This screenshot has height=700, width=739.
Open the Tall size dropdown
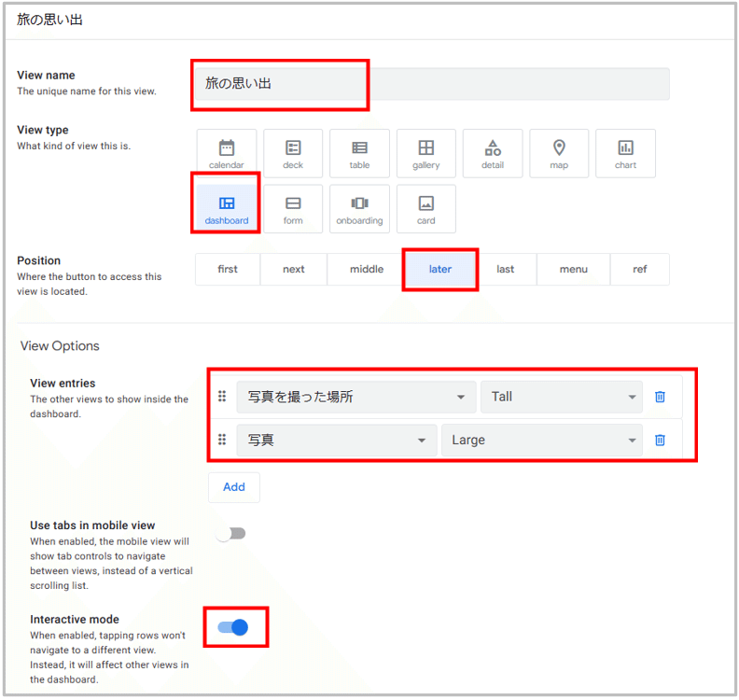(562, 397)
